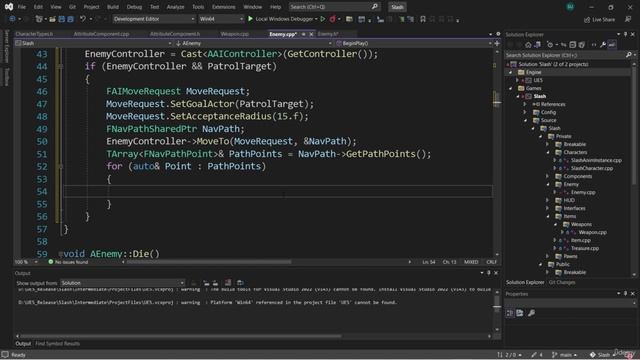Toggle Show All Files icon in Solution Explorer
640x360 pixels.
tap(582, 45)
